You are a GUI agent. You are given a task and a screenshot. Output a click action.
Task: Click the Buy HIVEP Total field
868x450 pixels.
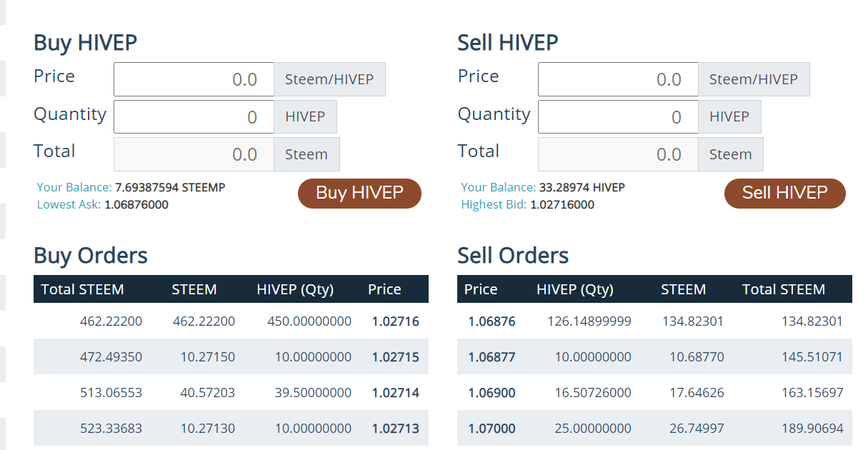tap(194, 154)
